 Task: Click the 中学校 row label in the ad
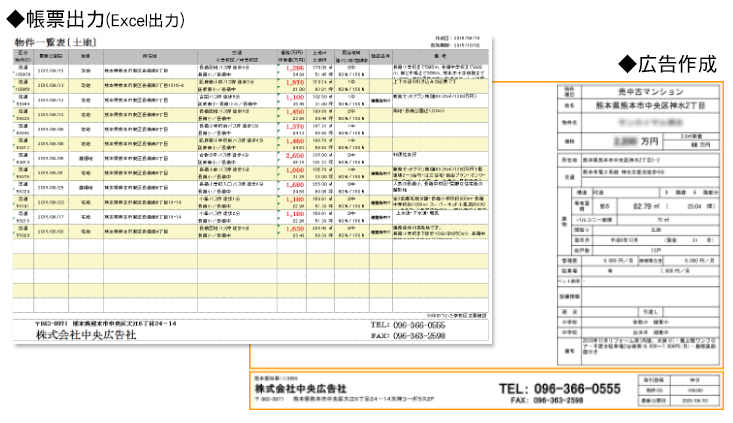[x=569, y=332]
